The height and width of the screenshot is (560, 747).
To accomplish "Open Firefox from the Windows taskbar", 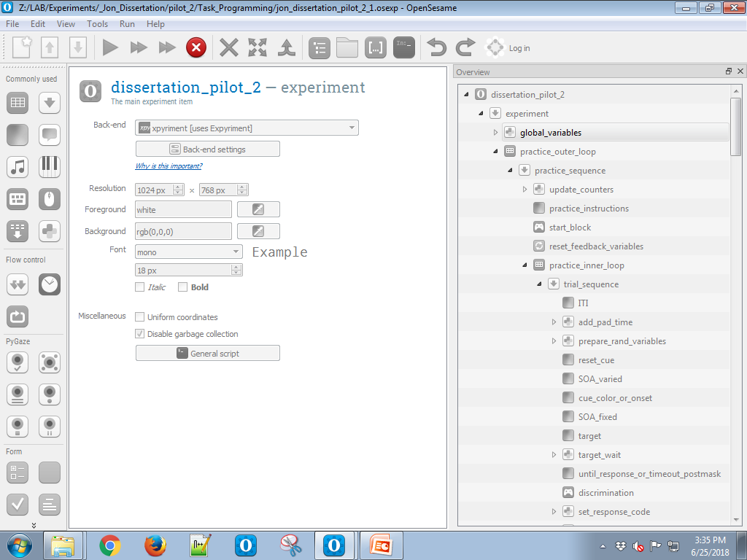I will click(155, 545).
